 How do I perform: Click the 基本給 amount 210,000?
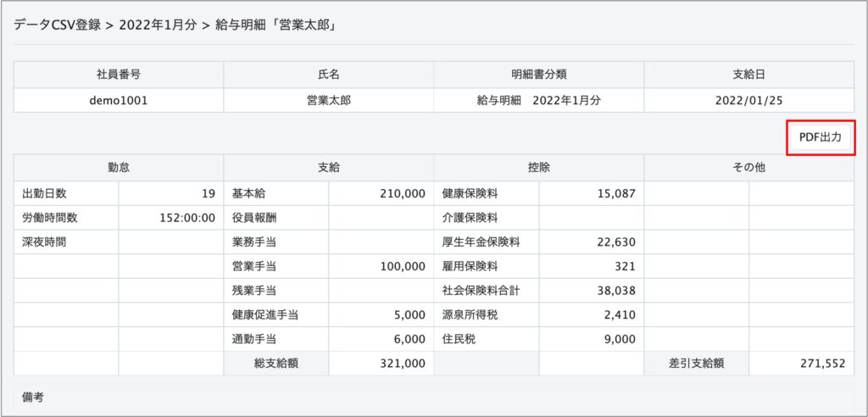pyautogui.click(x=403, y=194)
